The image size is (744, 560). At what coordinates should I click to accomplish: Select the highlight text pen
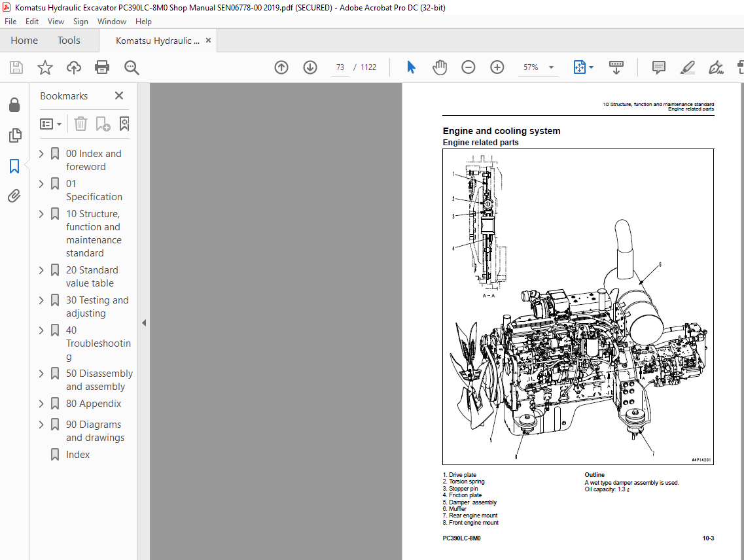click(688, 67)
